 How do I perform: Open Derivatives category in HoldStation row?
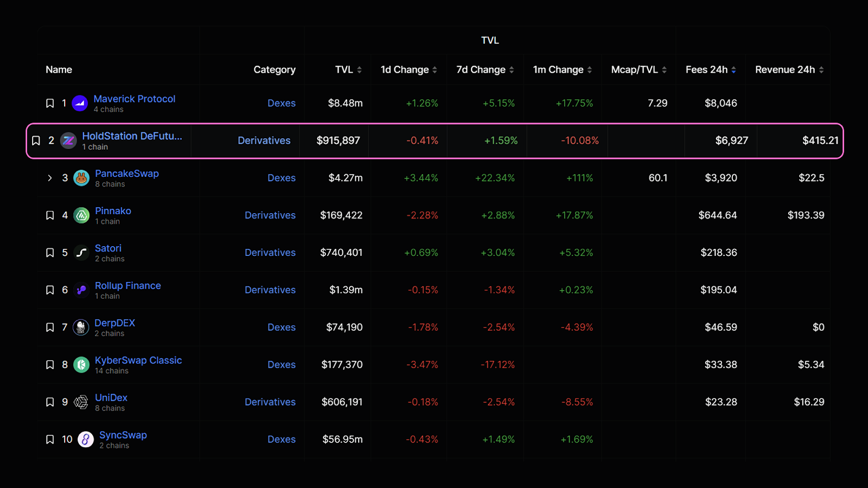click(x=264, y=140)
